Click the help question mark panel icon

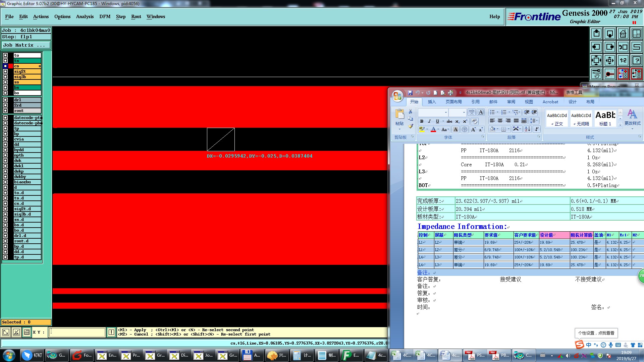636,60
